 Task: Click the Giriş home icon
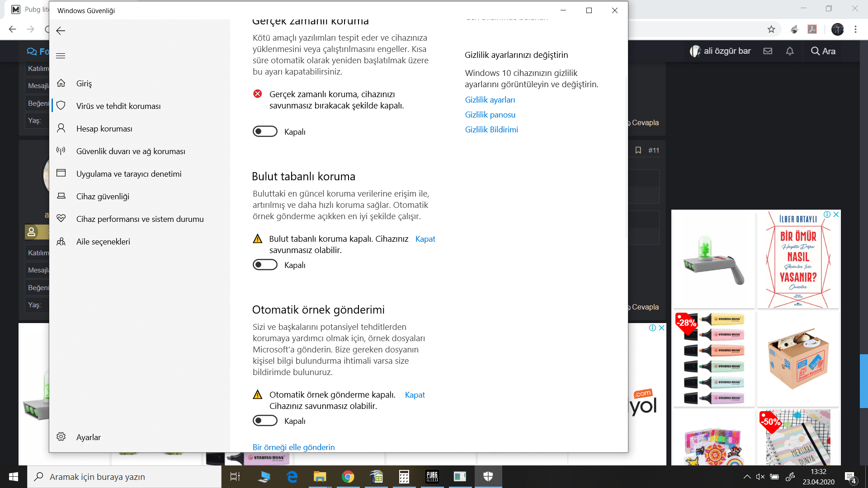pos(61,83)
